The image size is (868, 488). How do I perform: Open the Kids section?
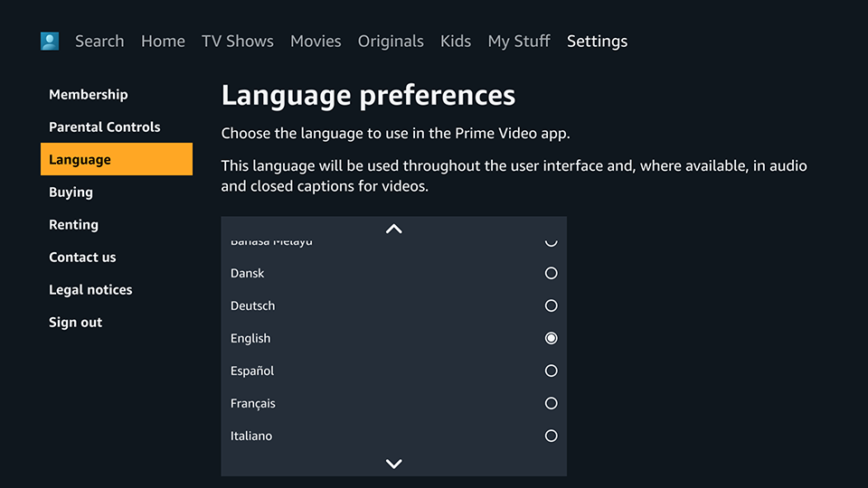[x=455, y=42]
